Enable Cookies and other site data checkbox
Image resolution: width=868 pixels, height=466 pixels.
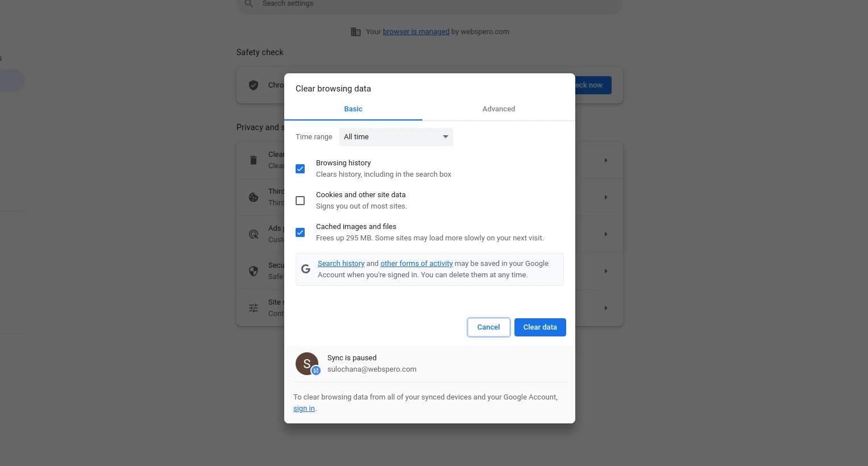click(x=300, y=201)
